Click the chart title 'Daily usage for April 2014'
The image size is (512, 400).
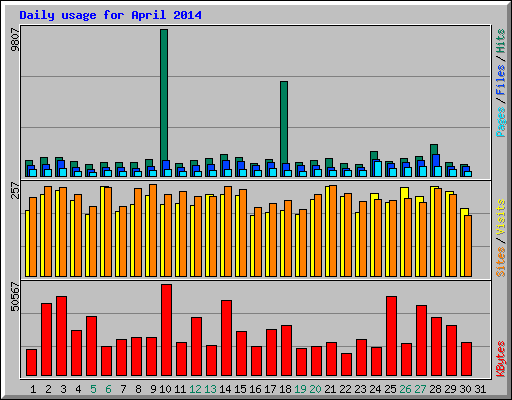110,15
